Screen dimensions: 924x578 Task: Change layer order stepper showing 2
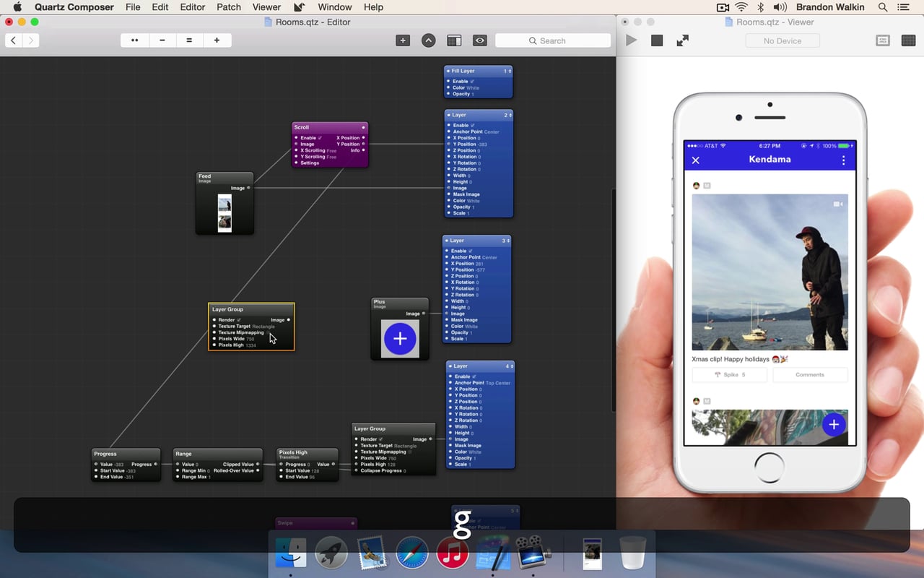pos(510,116)
